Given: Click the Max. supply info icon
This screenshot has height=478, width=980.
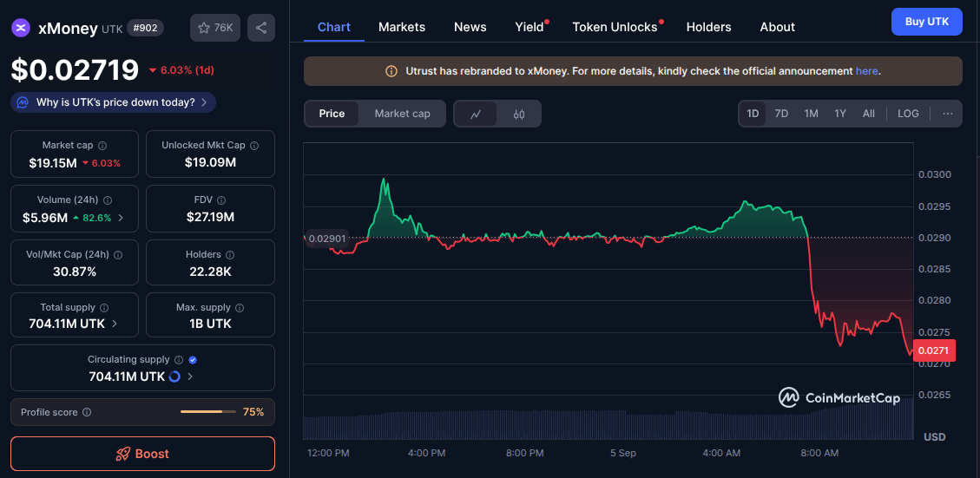Looking at the screenshot, I should [240, 308].
